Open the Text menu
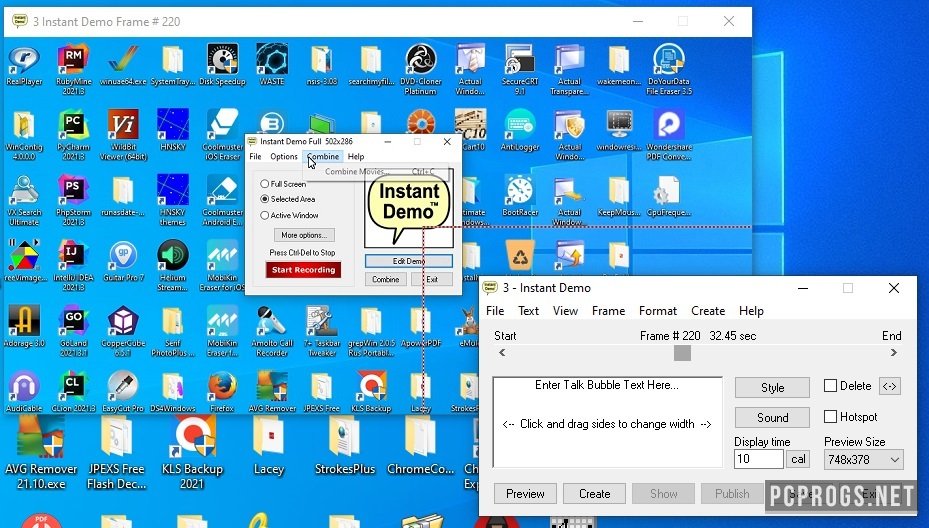 (528, 311)
